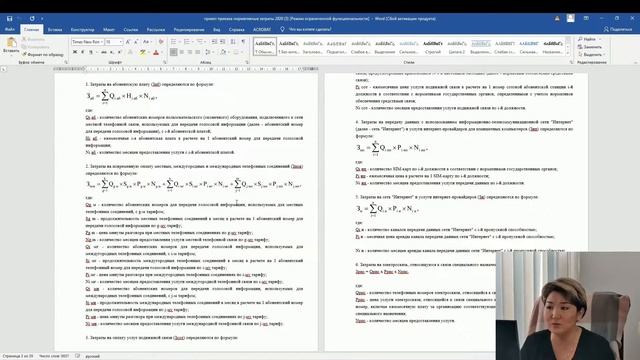Switch to Review (Рецензирование) tab
The width and height of the screenshot is (640, 360).
point(189,29)
